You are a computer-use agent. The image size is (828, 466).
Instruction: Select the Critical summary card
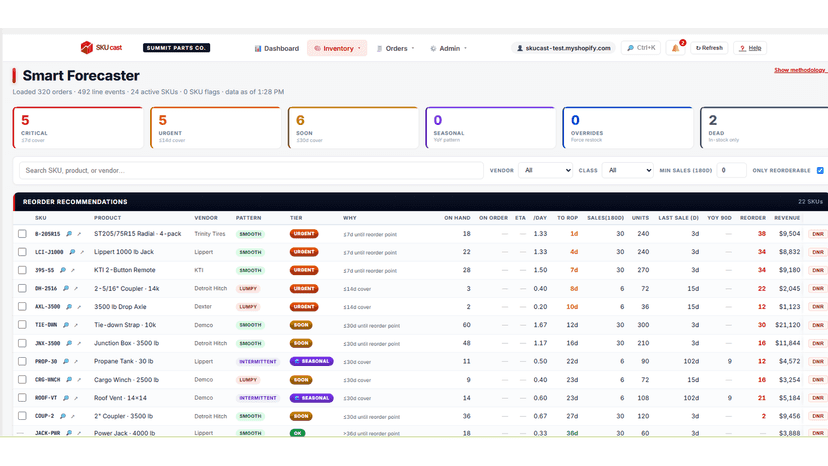tap(78, 128)
